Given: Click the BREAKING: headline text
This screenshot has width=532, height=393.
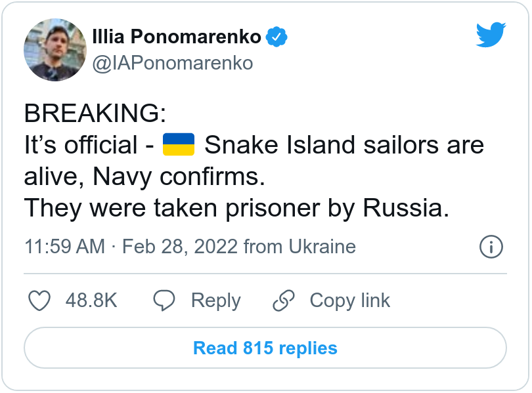Looking at the screenshot, I should (95, 114).
